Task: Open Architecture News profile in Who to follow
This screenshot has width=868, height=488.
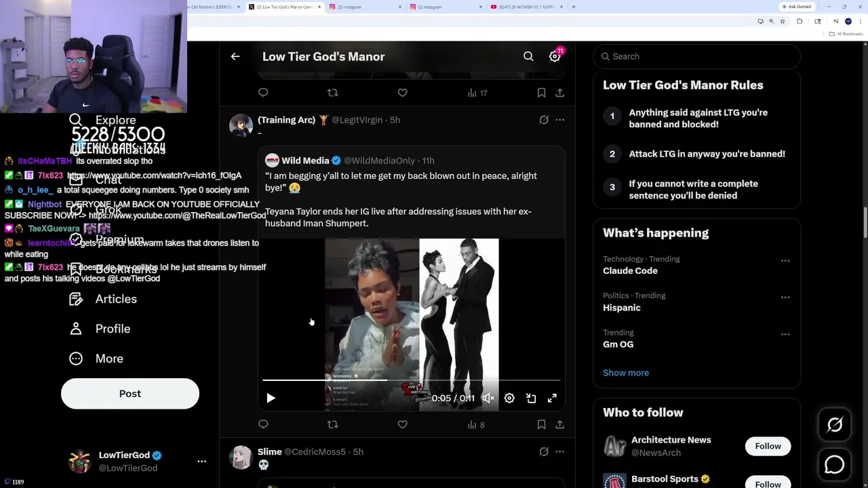Action: (671, 440)
